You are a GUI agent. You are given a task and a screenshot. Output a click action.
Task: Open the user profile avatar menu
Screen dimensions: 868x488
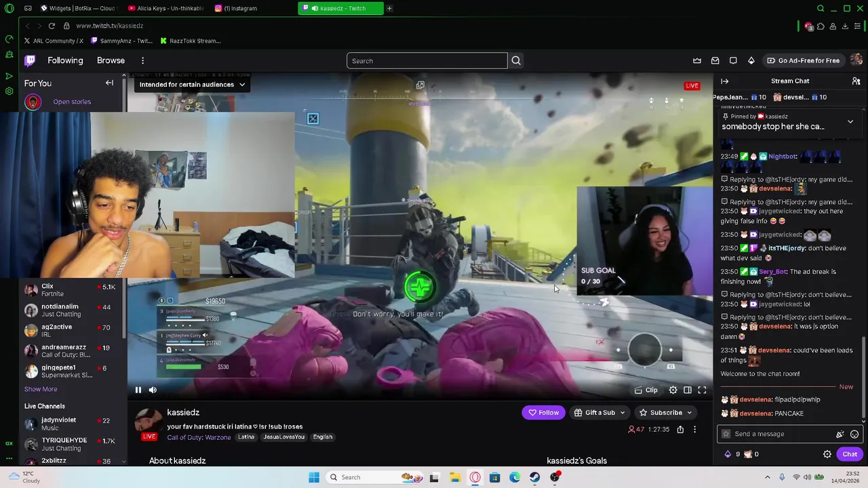pos(856,60)
